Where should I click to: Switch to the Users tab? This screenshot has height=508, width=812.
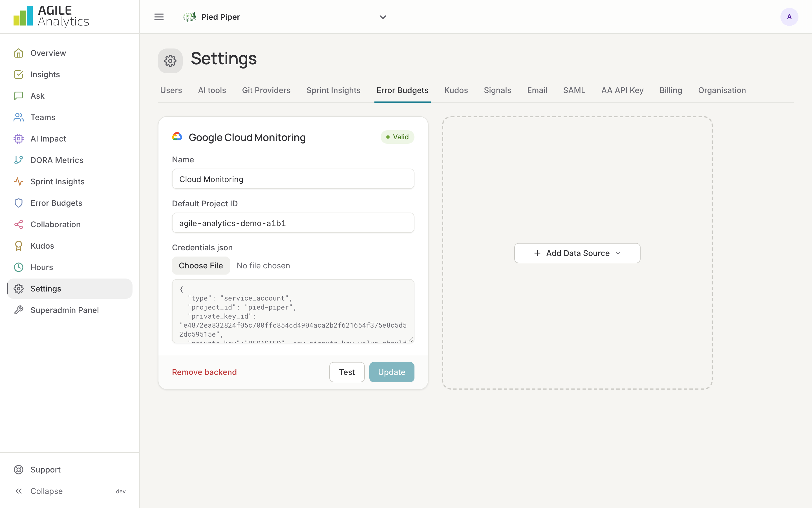(x=171, y=90)
